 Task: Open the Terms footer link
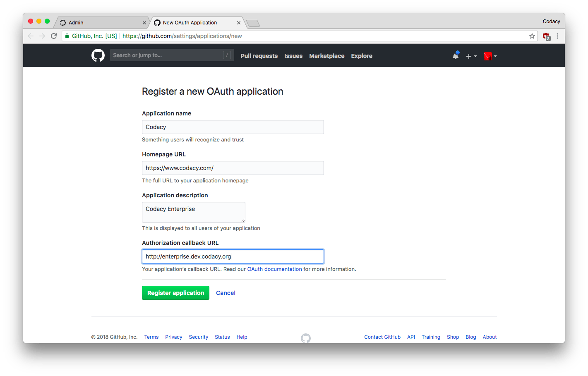coord(151,337)
